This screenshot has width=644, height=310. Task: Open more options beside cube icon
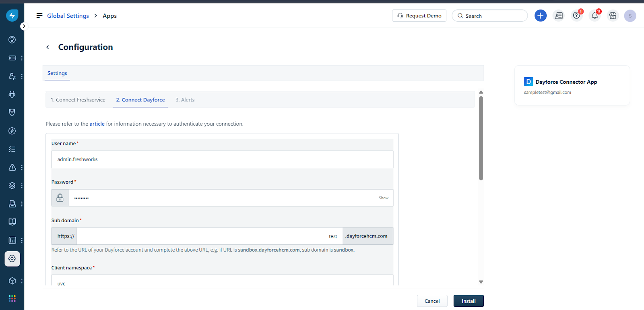point(22,281)
